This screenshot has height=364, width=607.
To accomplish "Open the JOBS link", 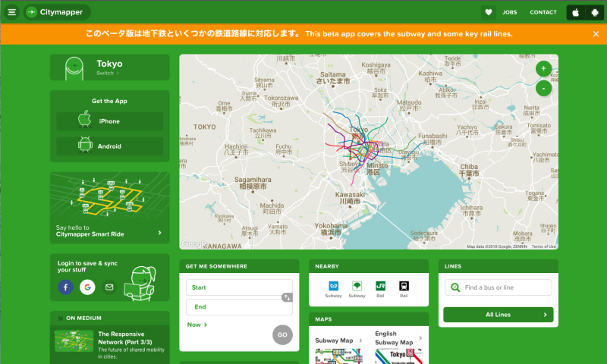I will [x=509, y=12].
